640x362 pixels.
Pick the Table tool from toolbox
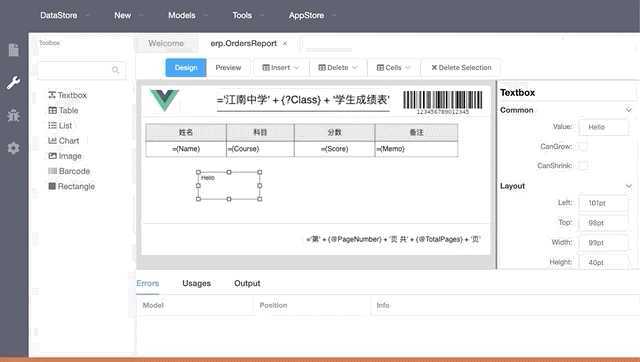tap(63, 110)
